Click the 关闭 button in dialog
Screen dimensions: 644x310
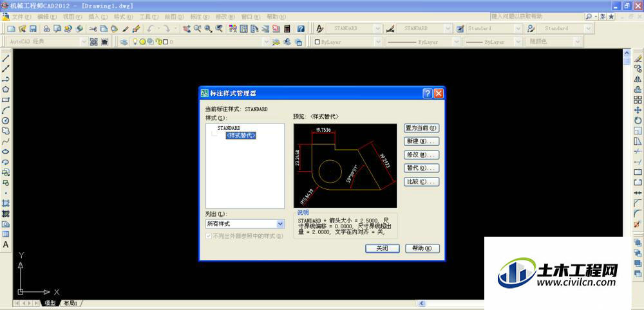tap(382, 248)
